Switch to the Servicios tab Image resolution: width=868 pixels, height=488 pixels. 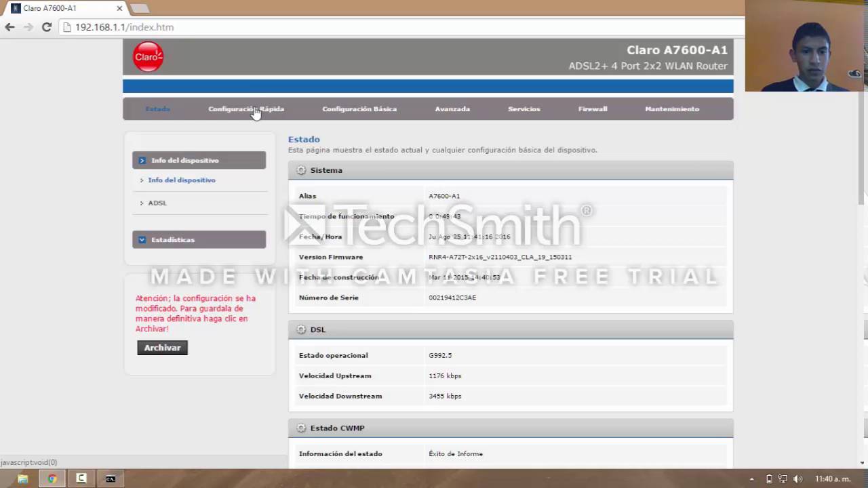click(x=524, y=109)
